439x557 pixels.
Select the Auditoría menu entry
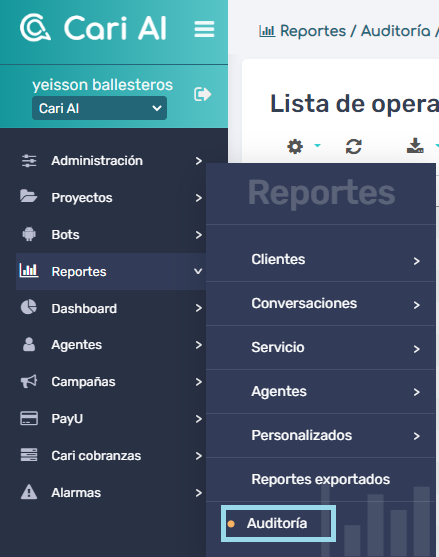click(278, 524)
